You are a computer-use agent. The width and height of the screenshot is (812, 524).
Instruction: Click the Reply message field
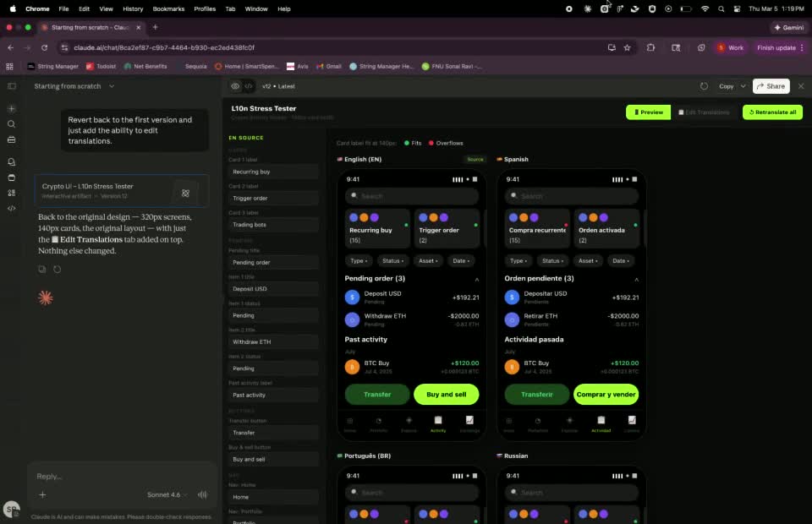pos(122,477)
